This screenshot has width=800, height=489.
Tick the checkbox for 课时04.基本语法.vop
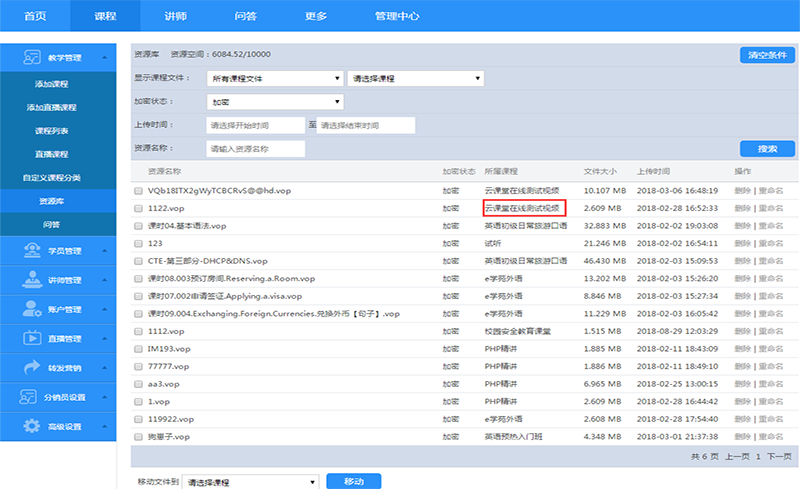tap(139, 225)
